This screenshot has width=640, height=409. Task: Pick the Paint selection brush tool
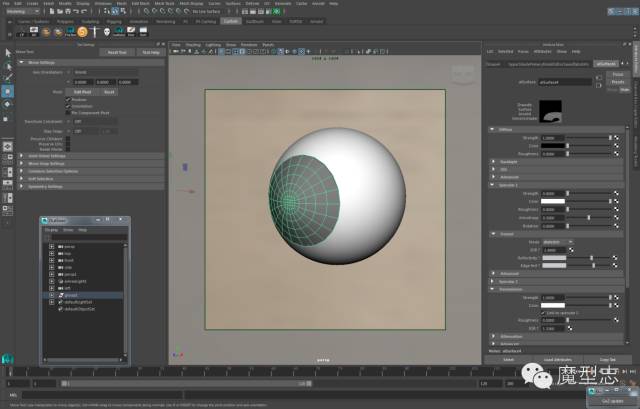tap(8, 78)
